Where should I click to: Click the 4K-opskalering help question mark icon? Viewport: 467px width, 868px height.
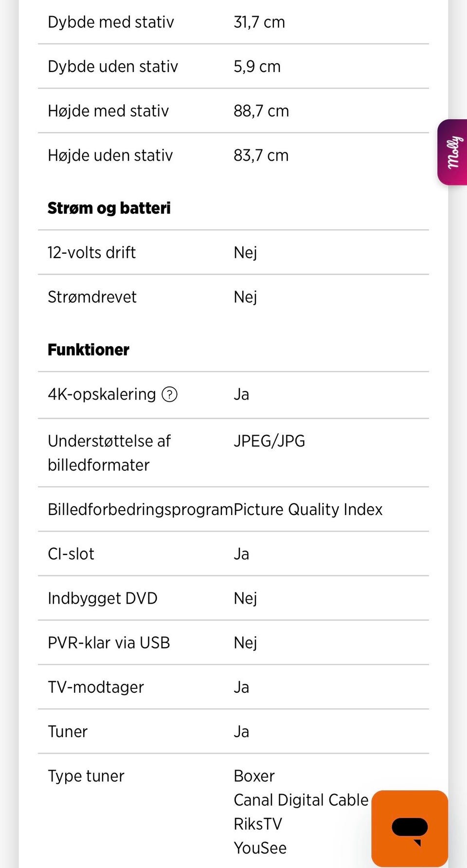169,394
